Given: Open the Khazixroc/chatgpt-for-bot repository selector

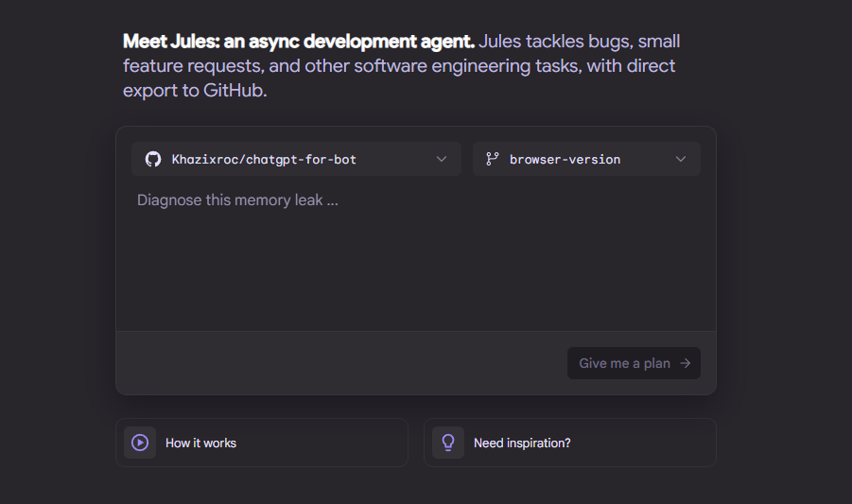Looking at the screenshot, I should (x=265, y=159).
